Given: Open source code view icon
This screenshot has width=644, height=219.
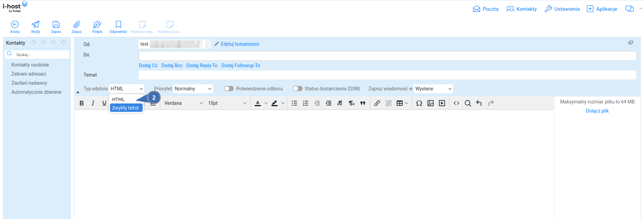Looking at the screenshot, I should click(456, 103).
